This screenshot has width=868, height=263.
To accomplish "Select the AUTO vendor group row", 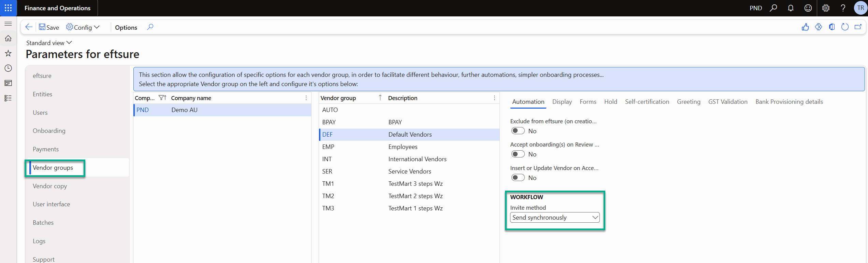I will [409, 110].
